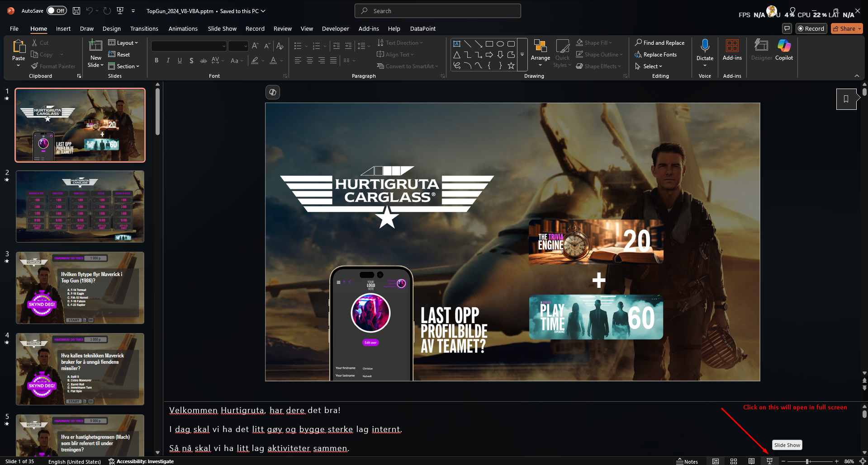The image size is (868, 465).
Task: Click the Center alignment icon
Action: coord(309,61)
